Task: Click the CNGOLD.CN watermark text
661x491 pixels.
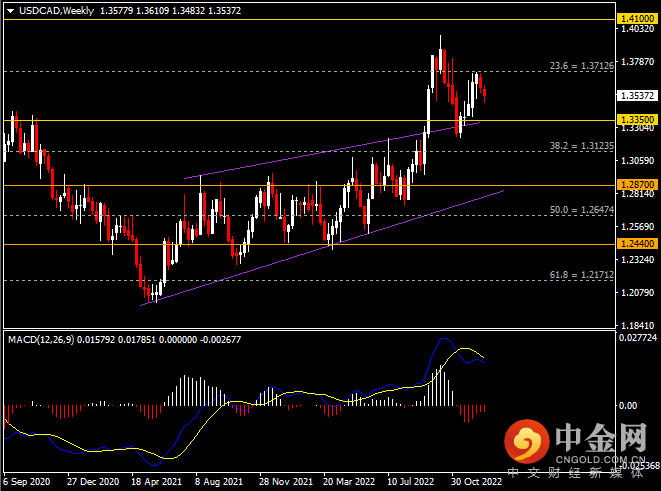Action: pos(599,459)
